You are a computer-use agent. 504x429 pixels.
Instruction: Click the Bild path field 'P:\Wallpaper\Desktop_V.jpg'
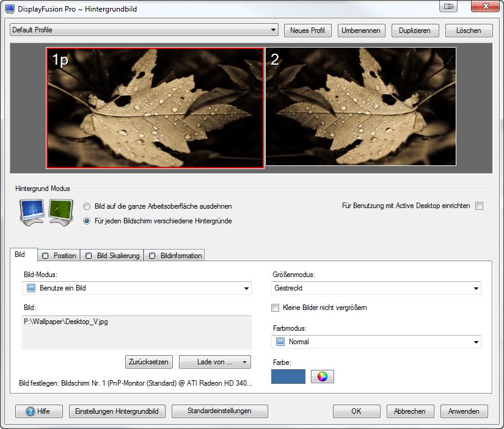pyautogui.click(x=137, y=333)
